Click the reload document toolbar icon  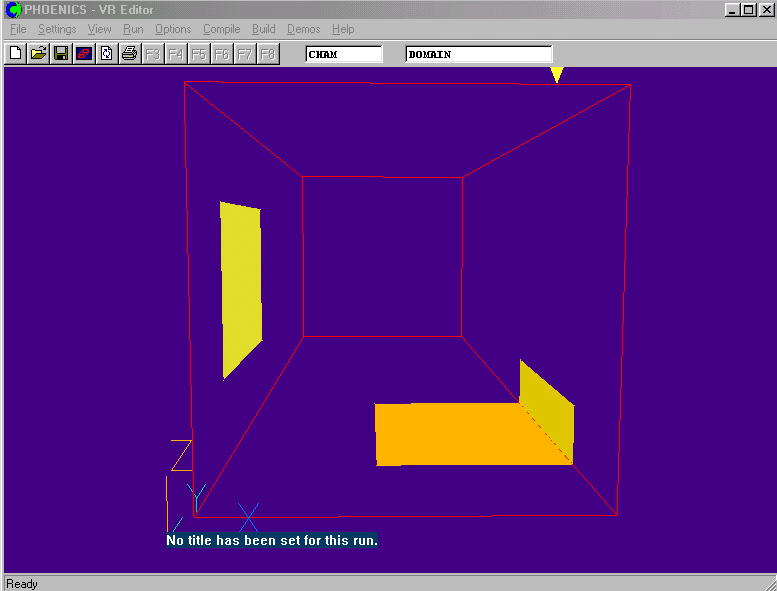pyautogui.click(x=107, y=54)
